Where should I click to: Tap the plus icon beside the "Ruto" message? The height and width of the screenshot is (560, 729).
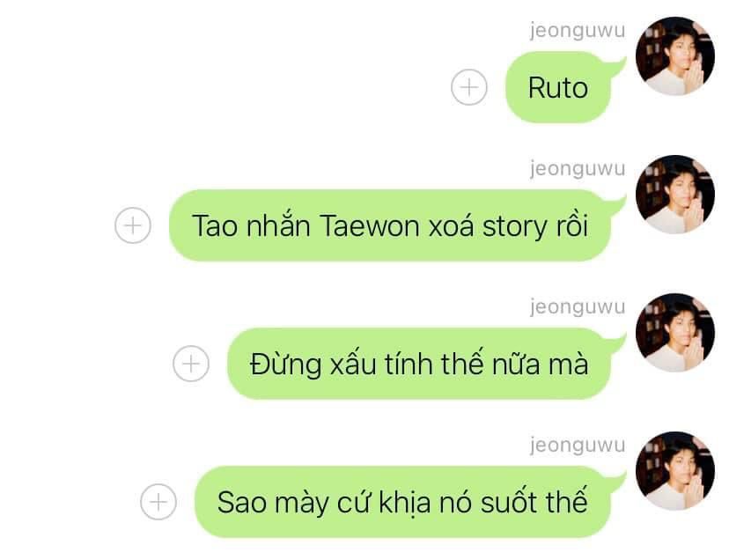(x=468, y=87)
